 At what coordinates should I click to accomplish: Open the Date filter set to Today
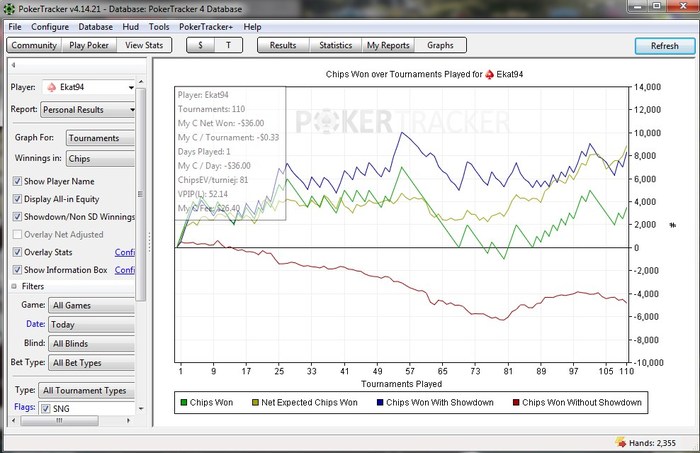[92, 325]
